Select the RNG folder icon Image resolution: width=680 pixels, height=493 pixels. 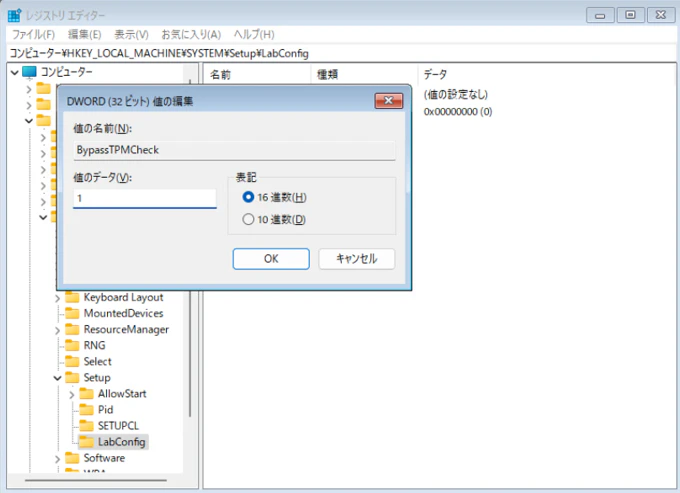(x=72, y=346)
